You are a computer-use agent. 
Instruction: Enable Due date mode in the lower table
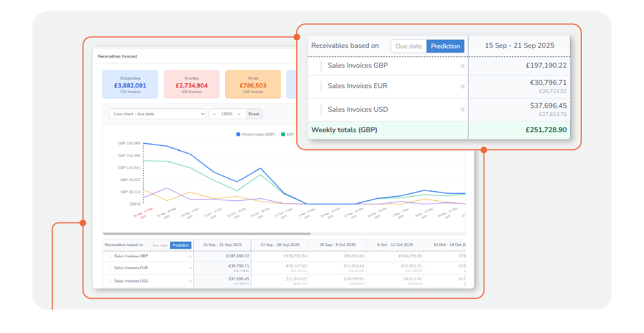point(159,245)
